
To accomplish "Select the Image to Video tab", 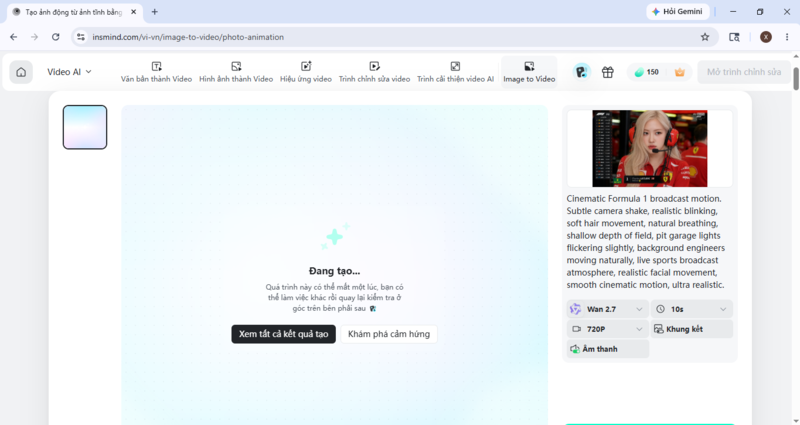I will 529,72.
